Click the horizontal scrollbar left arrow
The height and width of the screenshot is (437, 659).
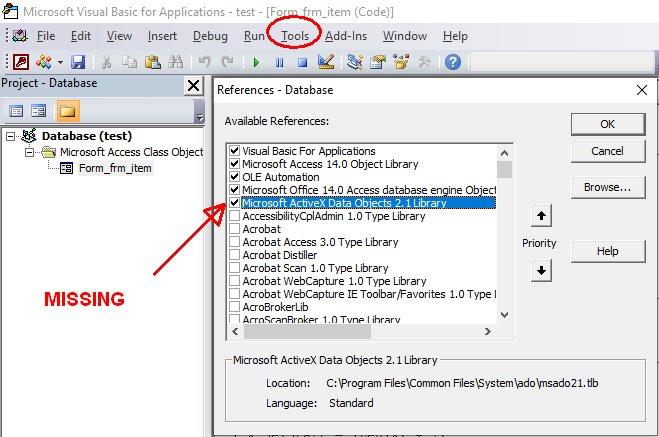235,332
